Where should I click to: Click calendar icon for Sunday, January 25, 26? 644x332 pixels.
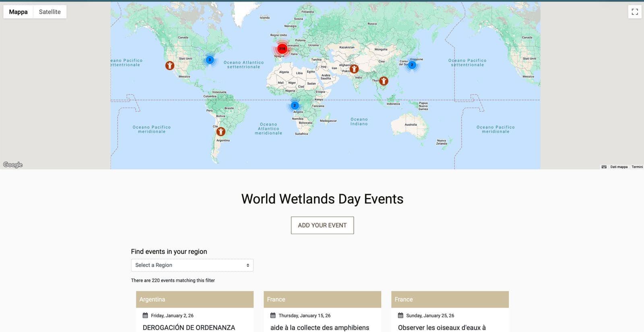coord(400,316)
